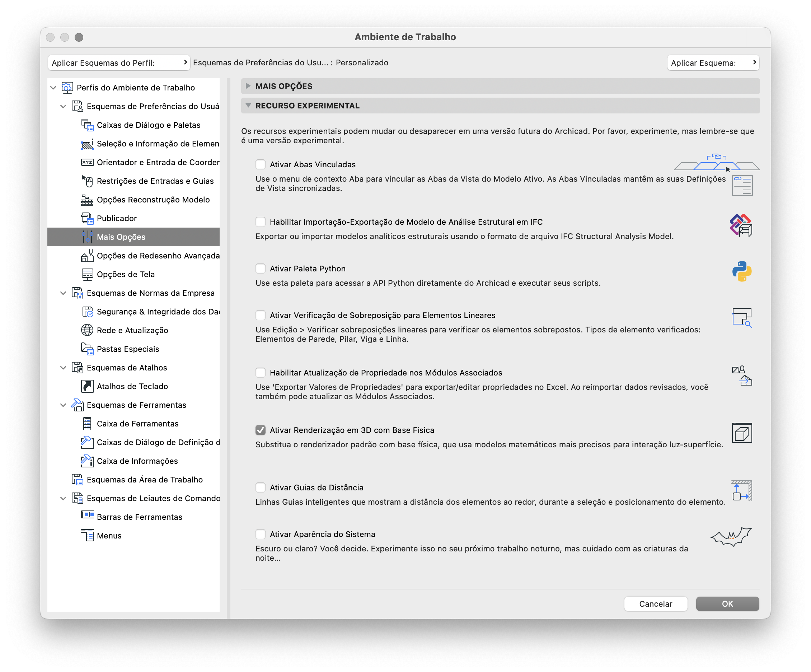Click the Esquemas de Atalhos icon
Screen dimensions: 811x672
coord(77,368)
